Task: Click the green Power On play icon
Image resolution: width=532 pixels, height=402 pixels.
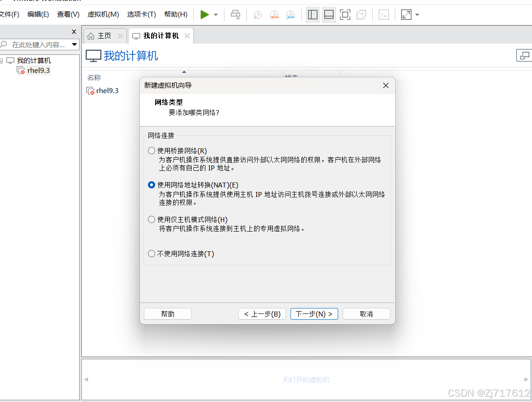Action: (205, 14)
